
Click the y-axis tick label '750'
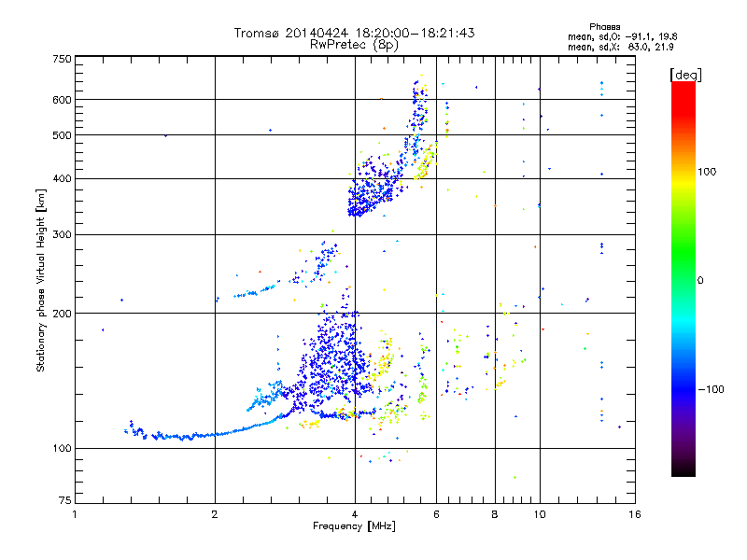tap(62, 59)
